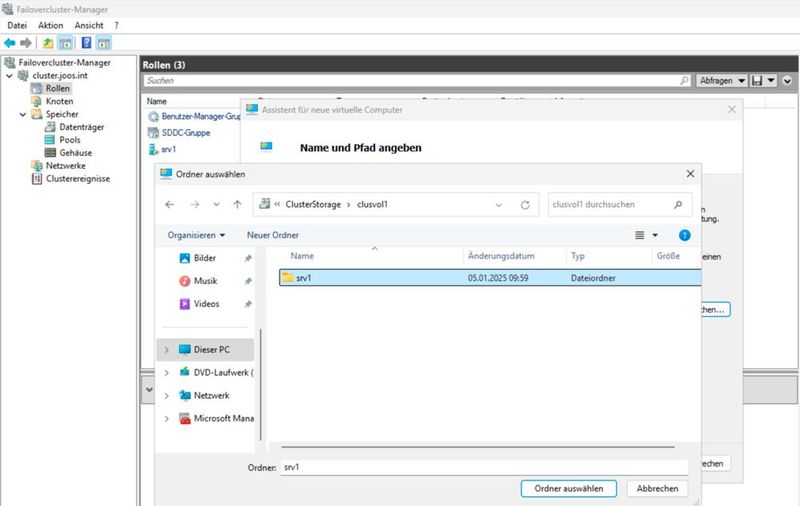This screenshot has height=506, width=800.
Task: Select the SDDC-Gruppe role
Action: click(x=186, y=133)
